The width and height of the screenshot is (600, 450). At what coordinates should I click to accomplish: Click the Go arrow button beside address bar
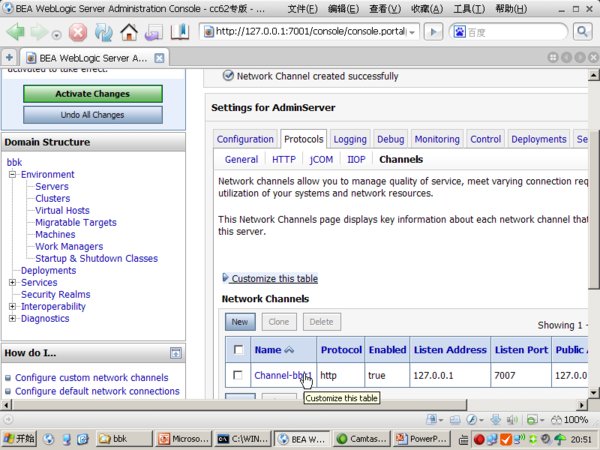[x=433, y=32]
